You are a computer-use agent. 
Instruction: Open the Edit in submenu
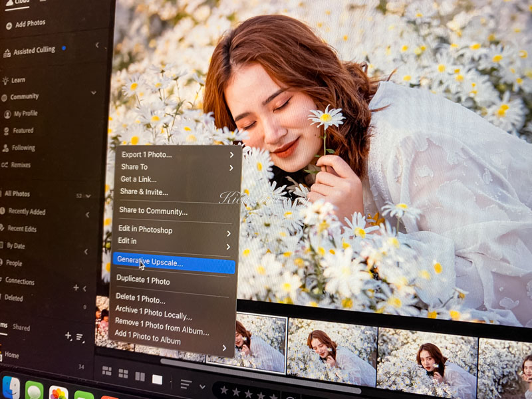pyautogui.click(x=173, y=243)
